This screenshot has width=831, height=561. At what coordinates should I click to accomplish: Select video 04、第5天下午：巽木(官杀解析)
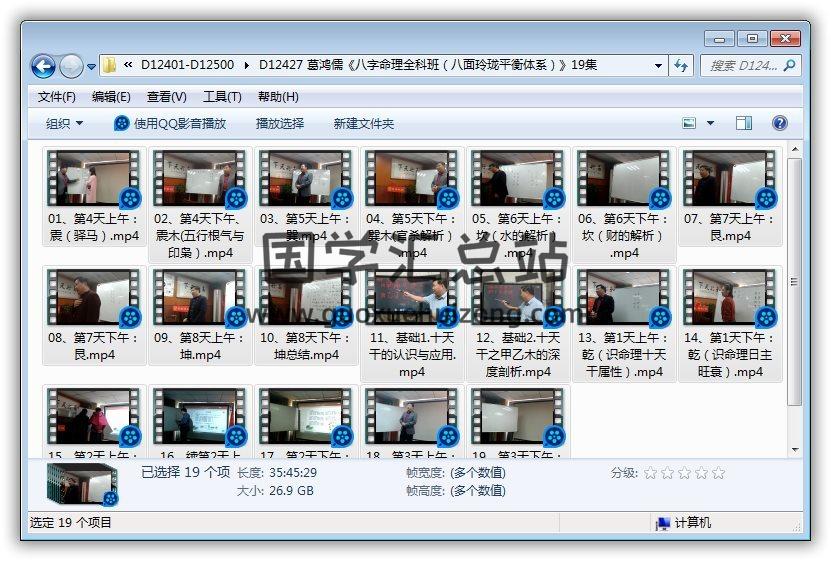coord(412,205)
